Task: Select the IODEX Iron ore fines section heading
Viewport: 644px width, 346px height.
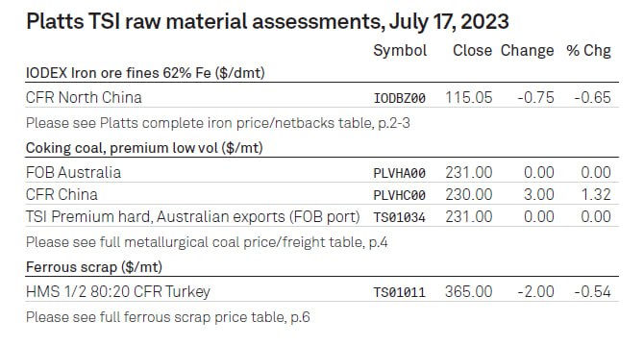Action: point(145,73)
